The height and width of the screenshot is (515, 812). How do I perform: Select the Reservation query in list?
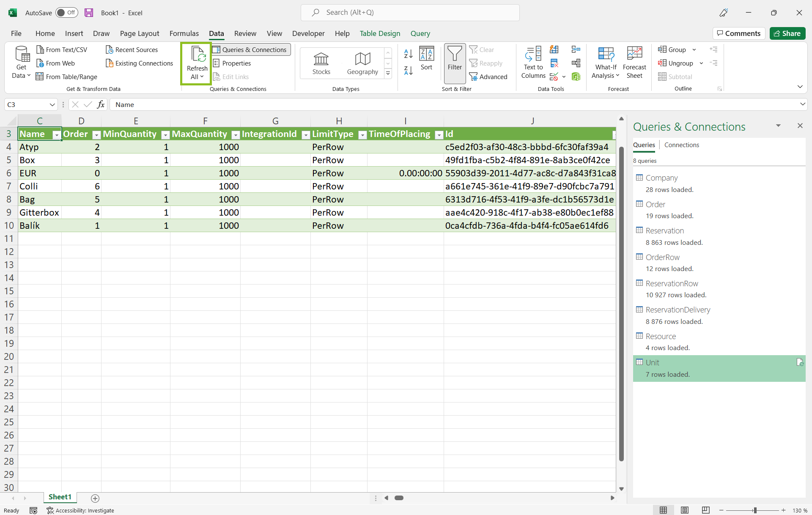click(x=664, y=231)
